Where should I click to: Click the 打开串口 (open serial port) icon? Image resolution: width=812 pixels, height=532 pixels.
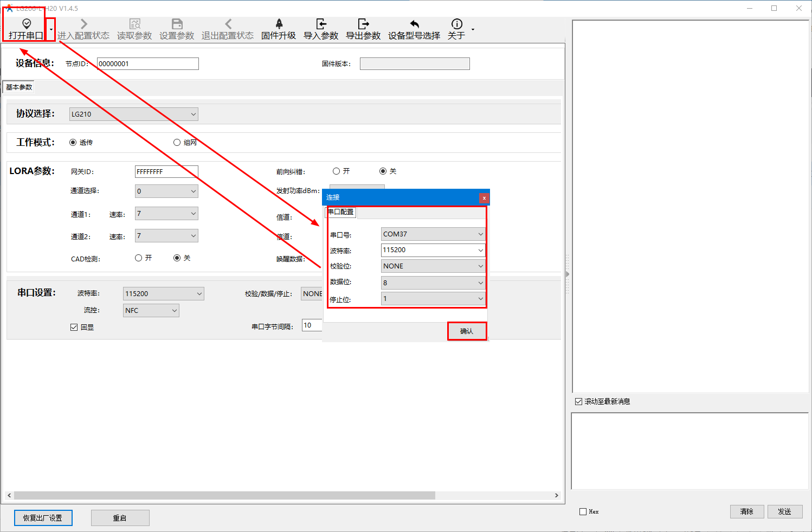26,24
